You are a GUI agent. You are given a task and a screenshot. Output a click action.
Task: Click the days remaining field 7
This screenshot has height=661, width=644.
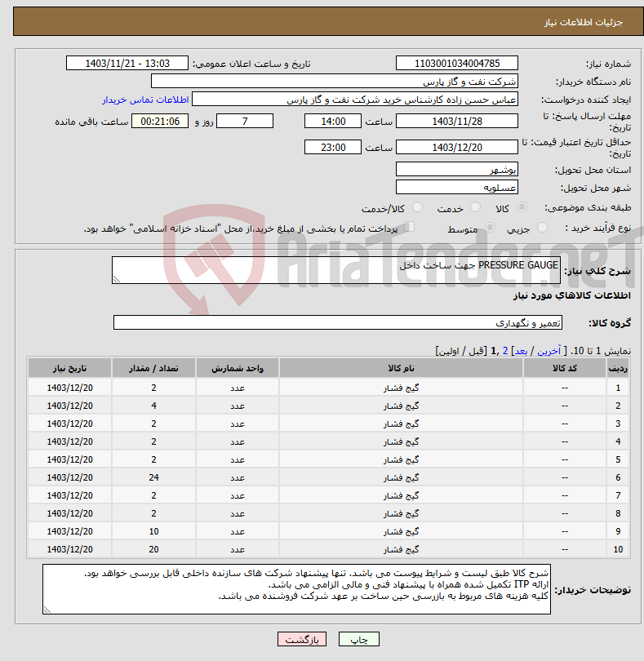tap(245, 122)
